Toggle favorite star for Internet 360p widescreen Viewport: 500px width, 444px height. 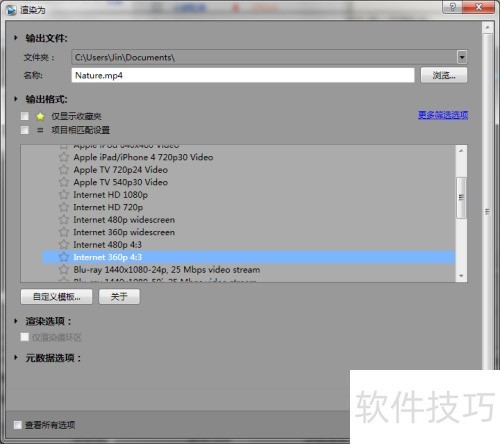tap(64, 232)
